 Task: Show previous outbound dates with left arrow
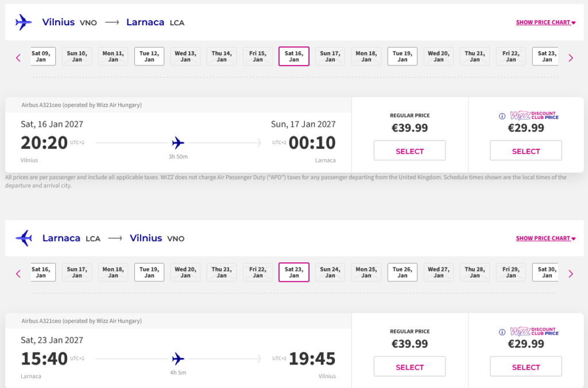(18, 57)
